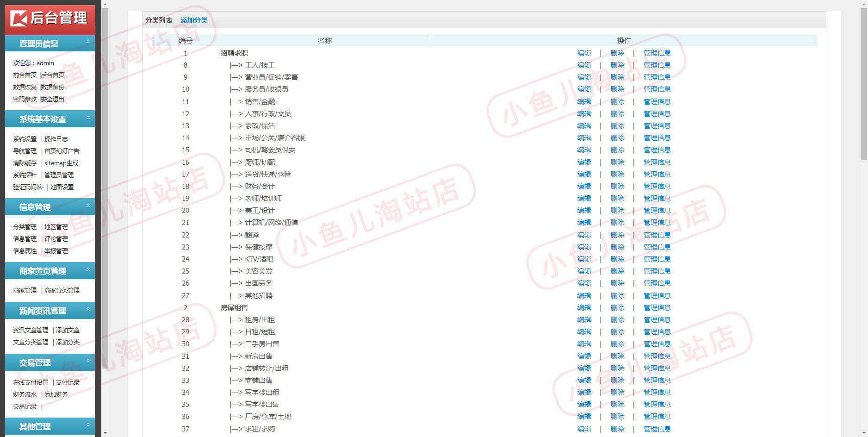
Task: Open 信息属性 in sidebar
Action: 25,251
